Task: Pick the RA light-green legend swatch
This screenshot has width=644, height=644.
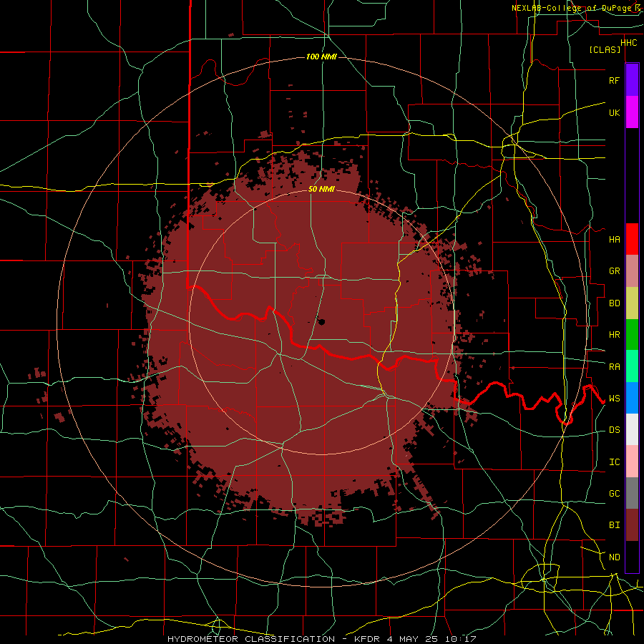Action: (x=632, y=366)
